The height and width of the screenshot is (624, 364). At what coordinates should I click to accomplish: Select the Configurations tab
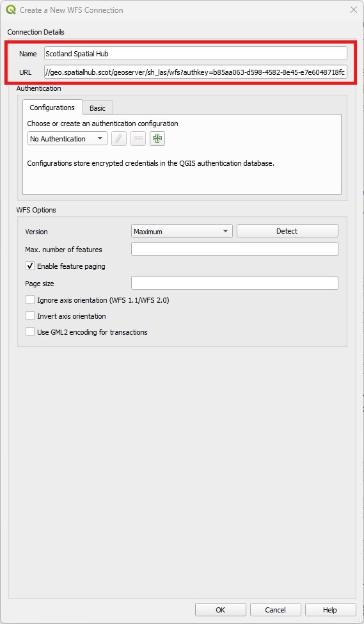[x=52, y=108]
